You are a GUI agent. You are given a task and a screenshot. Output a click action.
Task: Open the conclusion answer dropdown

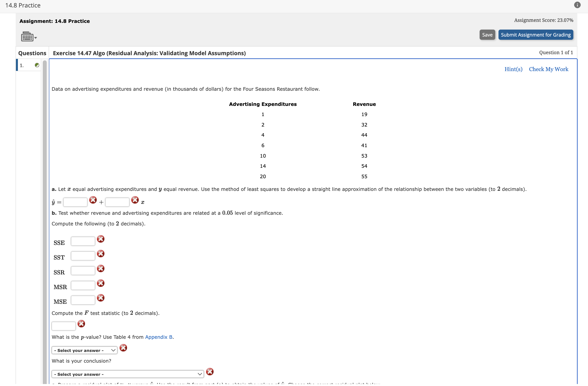pyautogui.click(x=128, y=374)
